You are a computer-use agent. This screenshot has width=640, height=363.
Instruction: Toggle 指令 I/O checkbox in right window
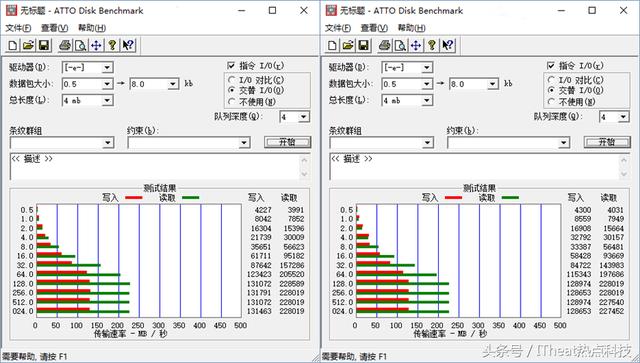click(551, 65)
